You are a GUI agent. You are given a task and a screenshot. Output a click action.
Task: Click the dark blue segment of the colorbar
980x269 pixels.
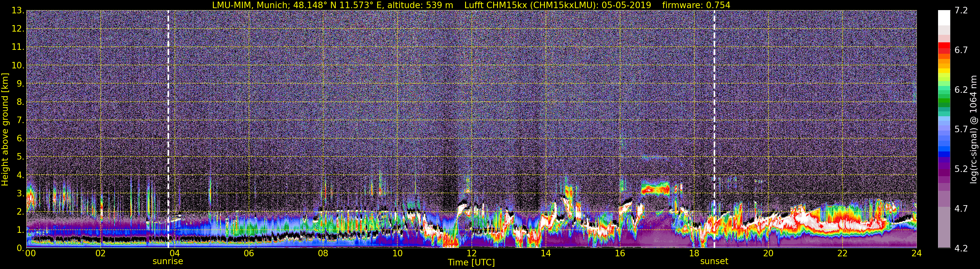[x=944, y=154]
